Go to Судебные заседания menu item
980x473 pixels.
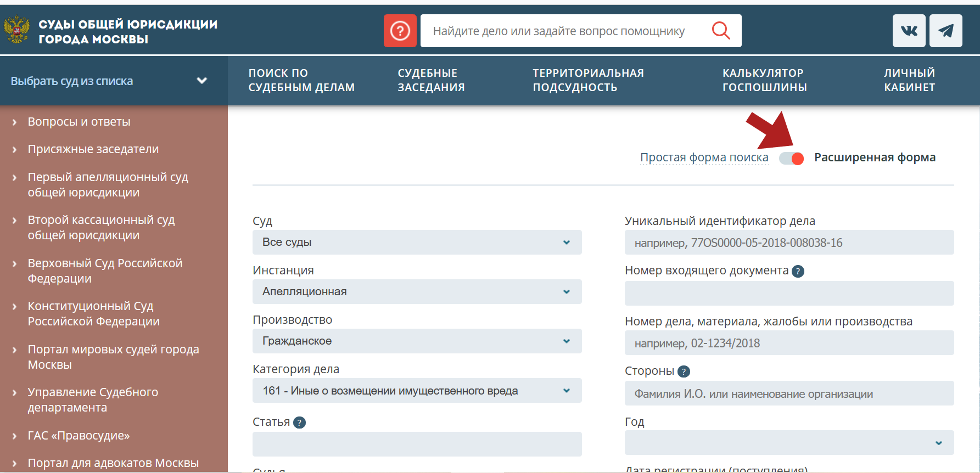(431, 80)
